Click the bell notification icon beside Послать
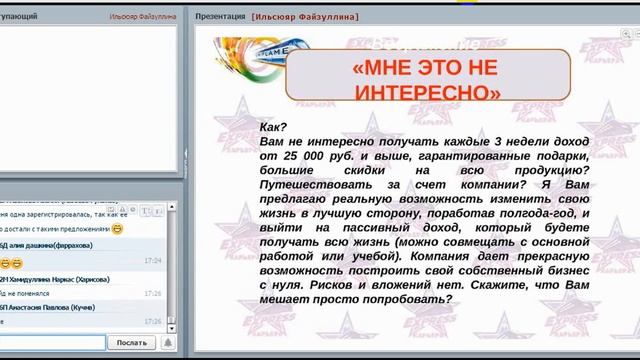Screen dimensions: 640x360 pos(168,342)
